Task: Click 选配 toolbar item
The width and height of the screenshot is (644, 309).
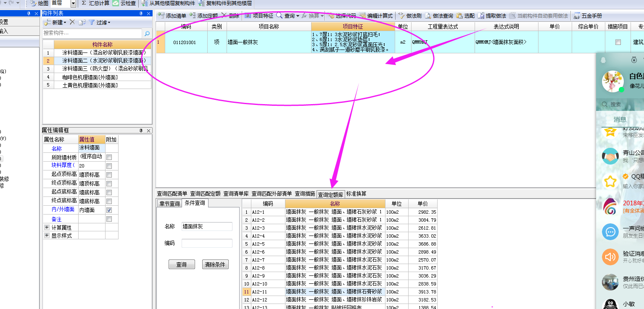Action: click(x=465, y=16)
